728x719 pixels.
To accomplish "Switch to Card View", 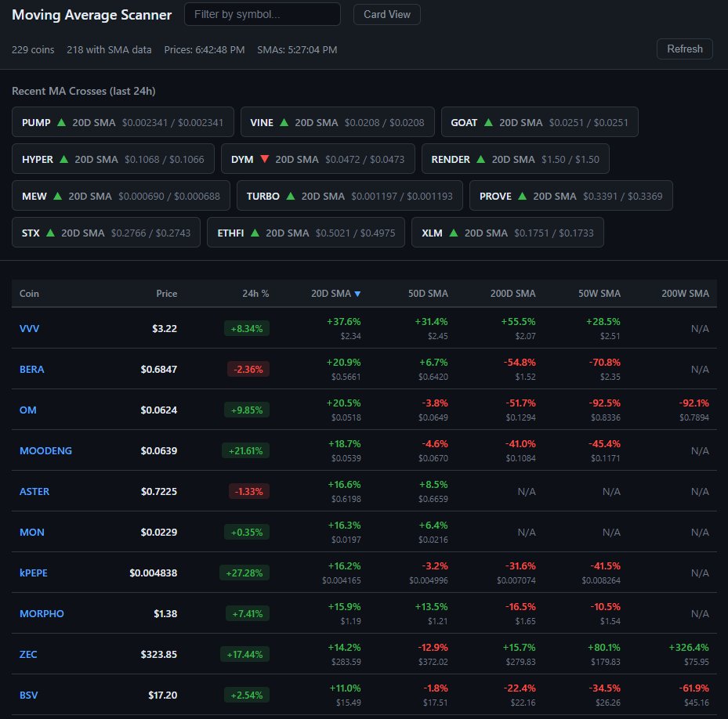I will 387,14.
